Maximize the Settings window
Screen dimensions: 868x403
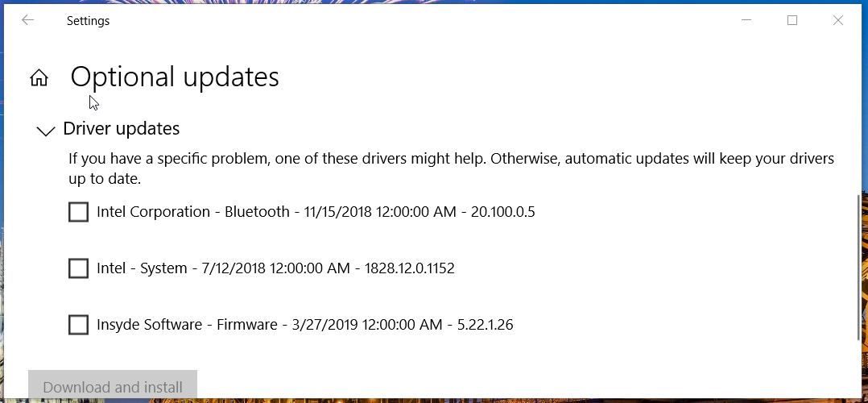(792, 20)
